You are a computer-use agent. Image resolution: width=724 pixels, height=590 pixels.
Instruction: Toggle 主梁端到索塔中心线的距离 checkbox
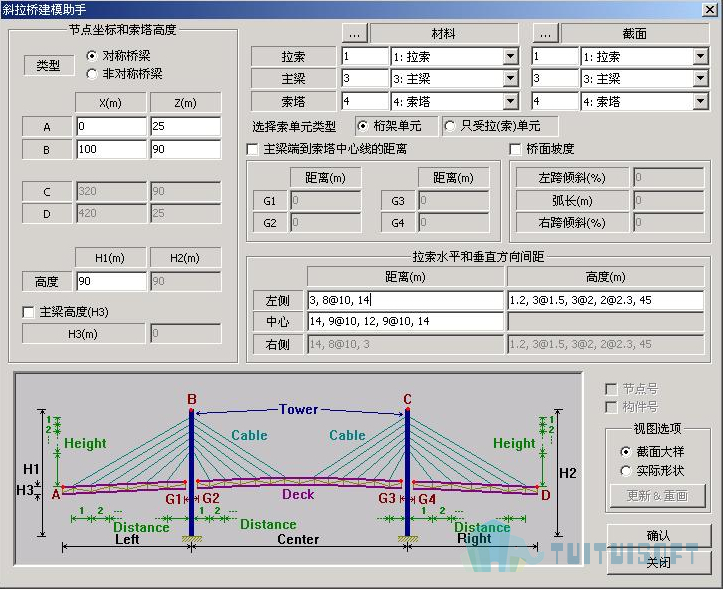(x=253, y=149)
